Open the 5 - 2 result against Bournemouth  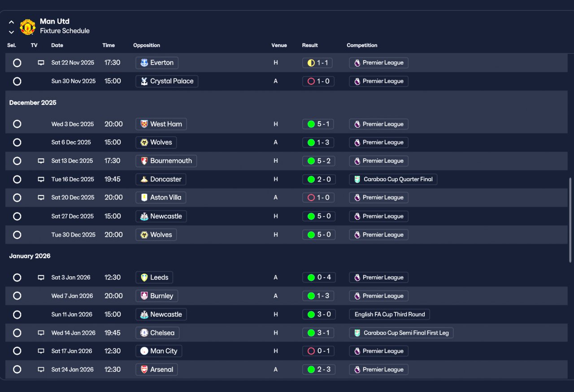[x=318, y=161]
